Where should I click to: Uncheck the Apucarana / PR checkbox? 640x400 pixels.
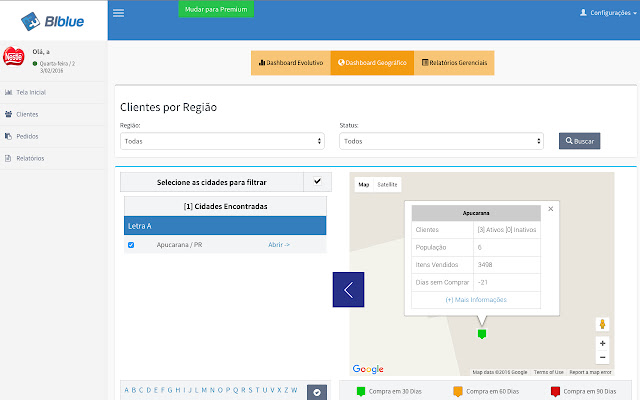[x=131, y=245]
